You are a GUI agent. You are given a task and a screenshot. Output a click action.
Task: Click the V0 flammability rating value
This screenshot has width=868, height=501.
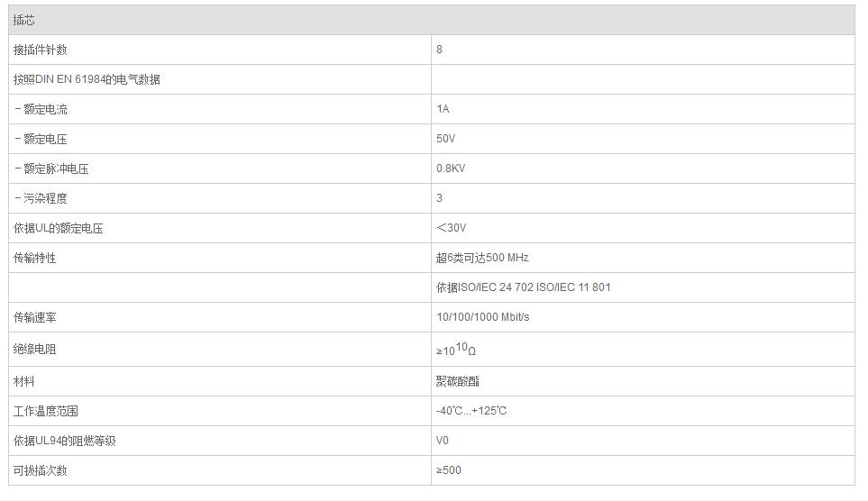[443, 441]
